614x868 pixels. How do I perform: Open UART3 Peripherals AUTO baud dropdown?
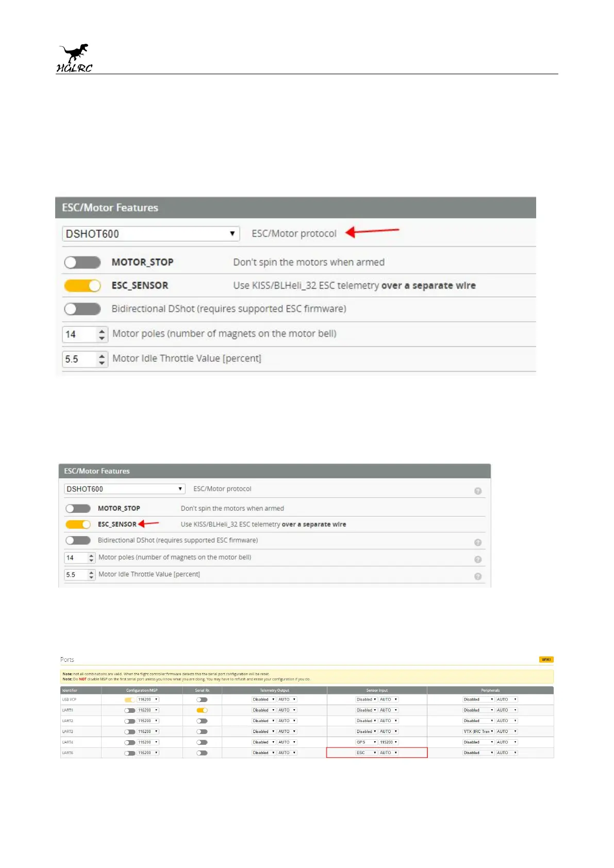click(507, 731)
